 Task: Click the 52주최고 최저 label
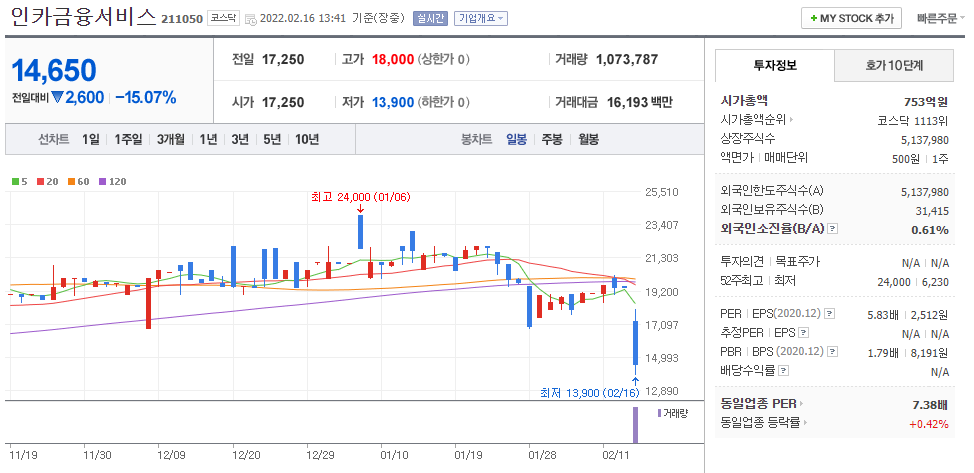pos(758,281)
